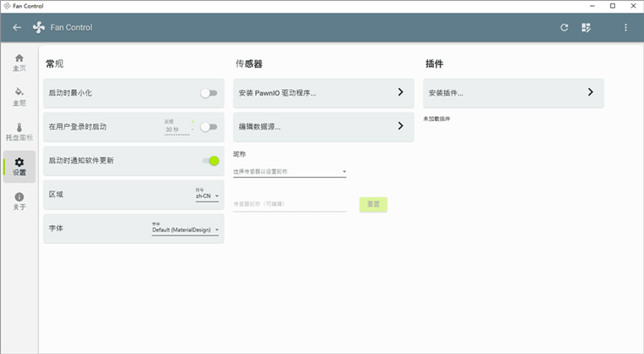The height and width of the screenshot is (354, 644).
Task: Open the zh-CN region dropdown
Action: [207, 196]
